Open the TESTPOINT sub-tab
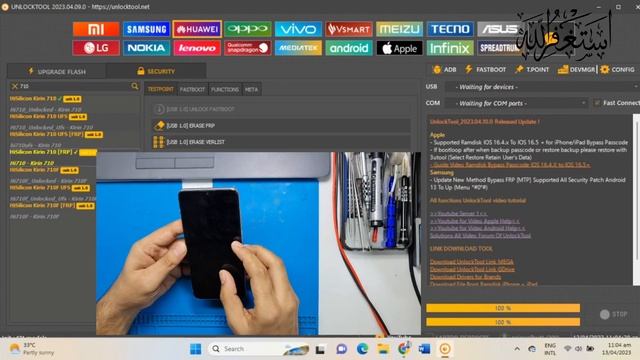Screen dimensions: 640x360 [x=160, y=89]
